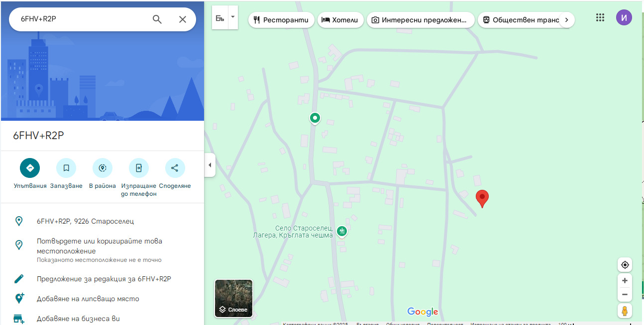Viewport: 644px width, 325px height.
Task: Open Street View pegman
Action: [625, 311]
